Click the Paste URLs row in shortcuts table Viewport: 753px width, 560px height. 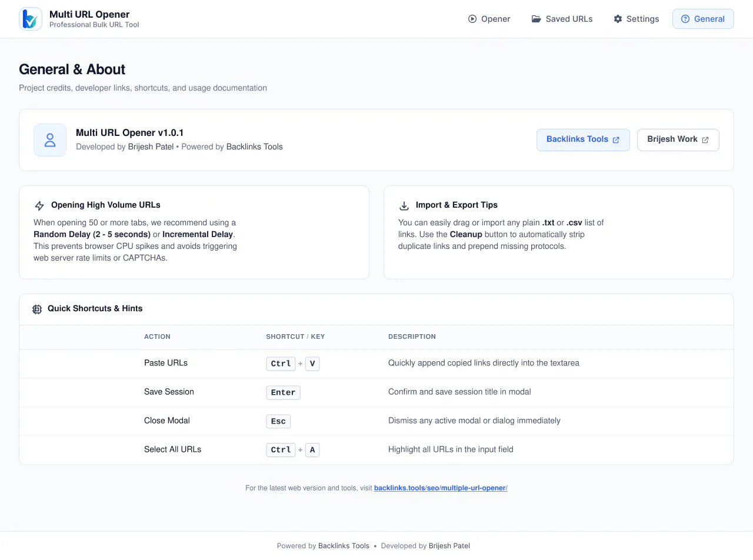click(x=376, y=364)
